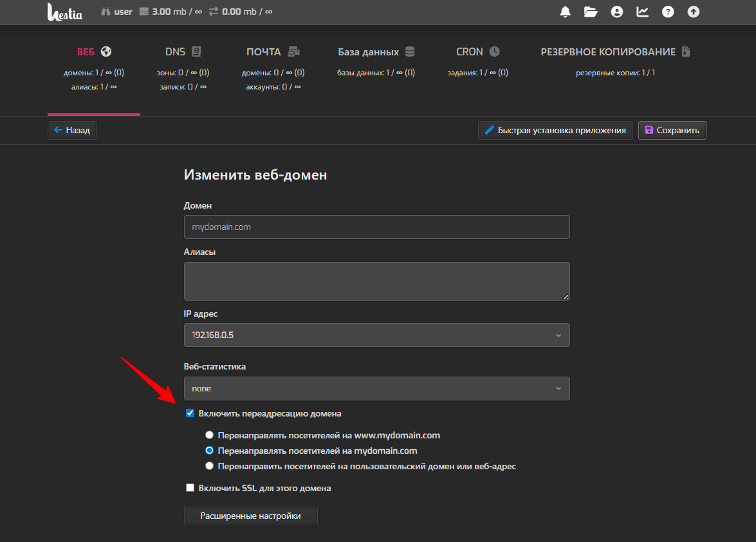Viewport: 756px width, 542px height.
Task: Open the IP адрес dropdown
Action: 376,335
